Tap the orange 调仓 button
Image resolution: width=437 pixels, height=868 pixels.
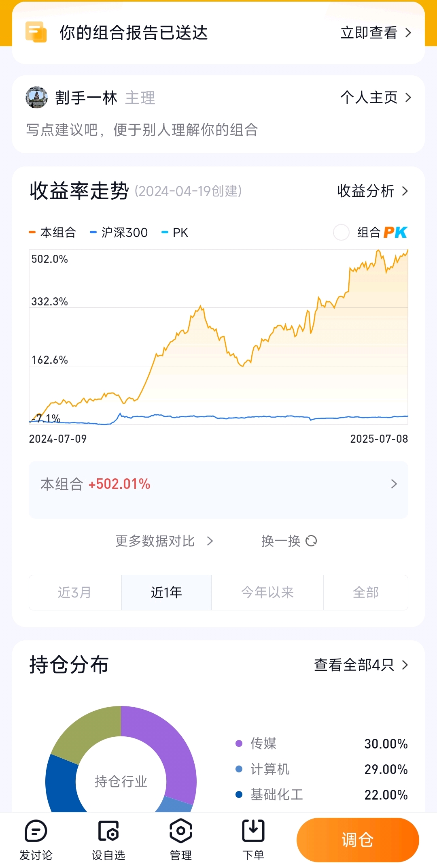point(358,840)
